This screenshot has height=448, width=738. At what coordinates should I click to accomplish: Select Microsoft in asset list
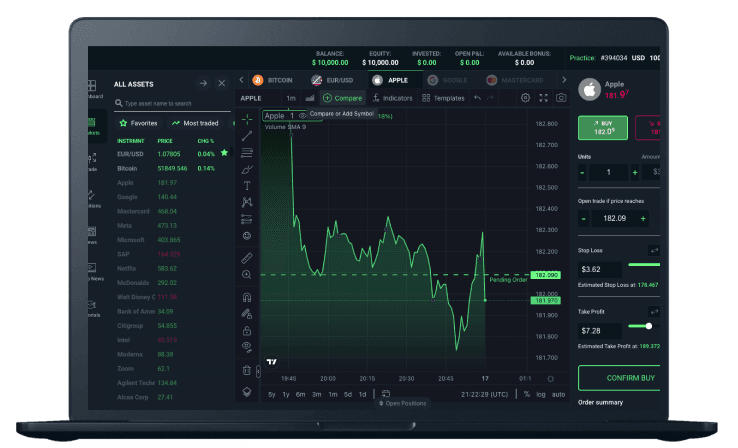(x=172, y=240)
